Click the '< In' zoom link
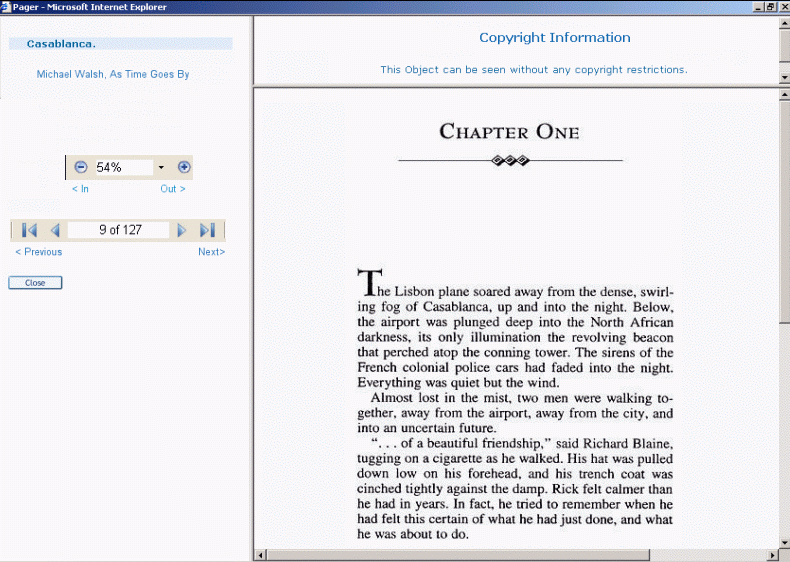 point(80,189)
